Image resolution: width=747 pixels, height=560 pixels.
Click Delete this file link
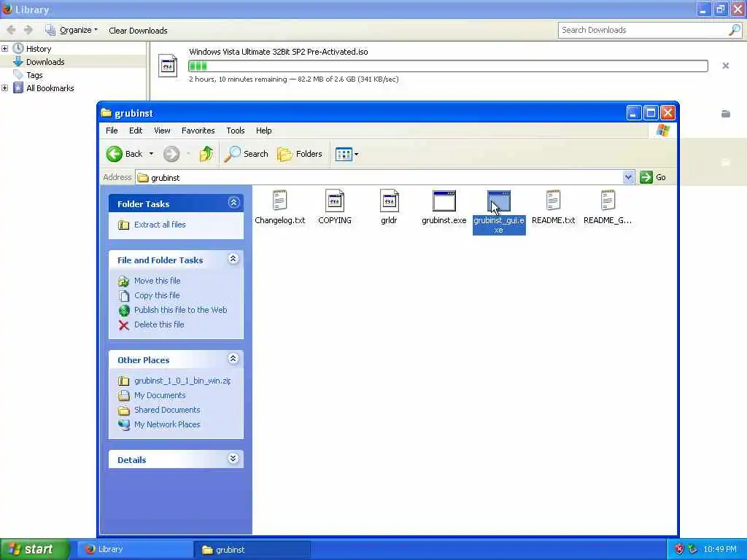[158, 324]
